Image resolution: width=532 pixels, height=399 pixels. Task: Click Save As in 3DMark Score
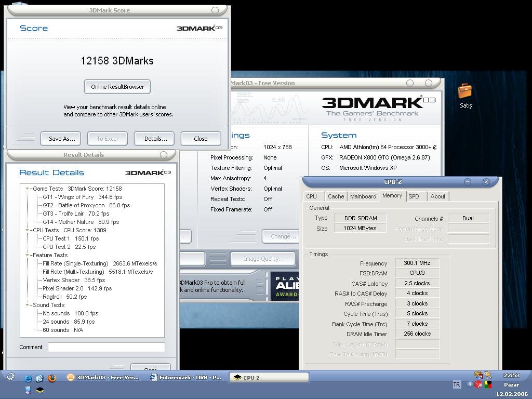[x=61, y=139]
